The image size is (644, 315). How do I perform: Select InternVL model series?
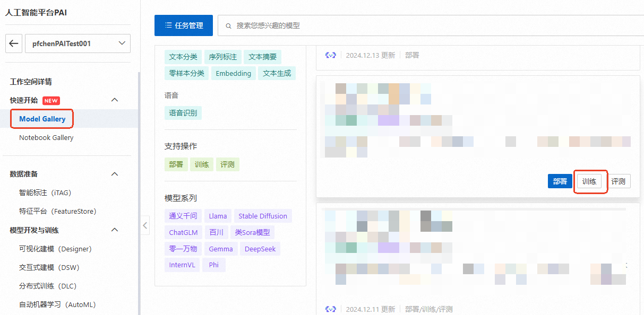tap(182, 265)
